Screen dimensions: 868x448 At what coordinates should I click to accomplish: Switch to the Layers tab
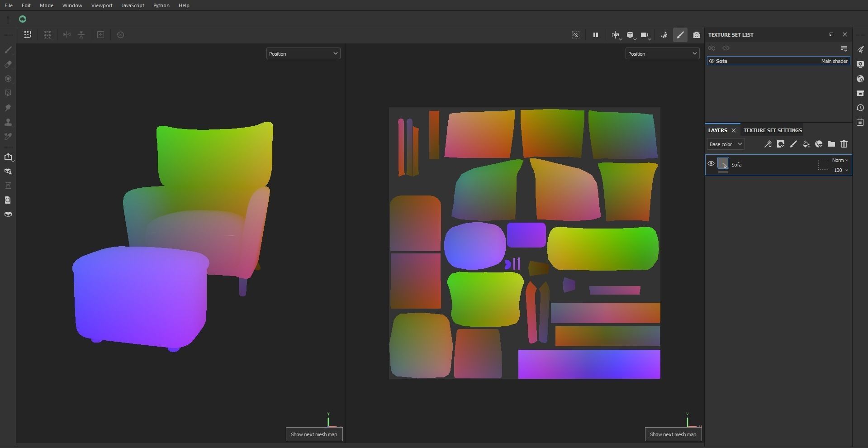(x=718, y=130)
